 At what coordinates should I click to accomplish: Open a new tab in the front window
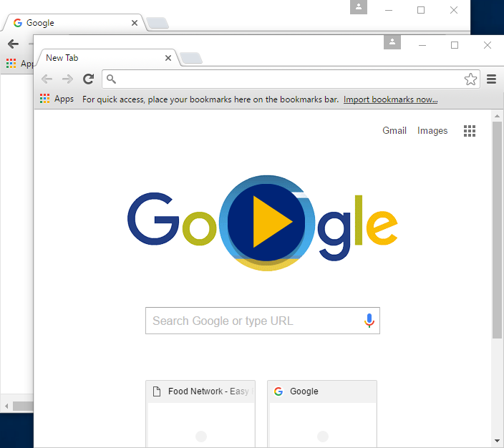click(190, 58)
